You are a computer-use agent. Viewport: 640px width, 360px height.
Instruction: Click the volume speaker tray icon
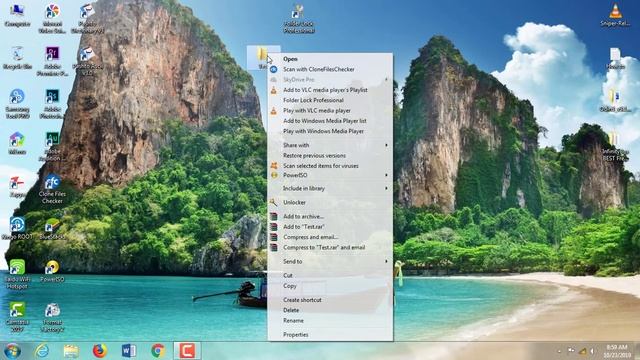[592, 351]
